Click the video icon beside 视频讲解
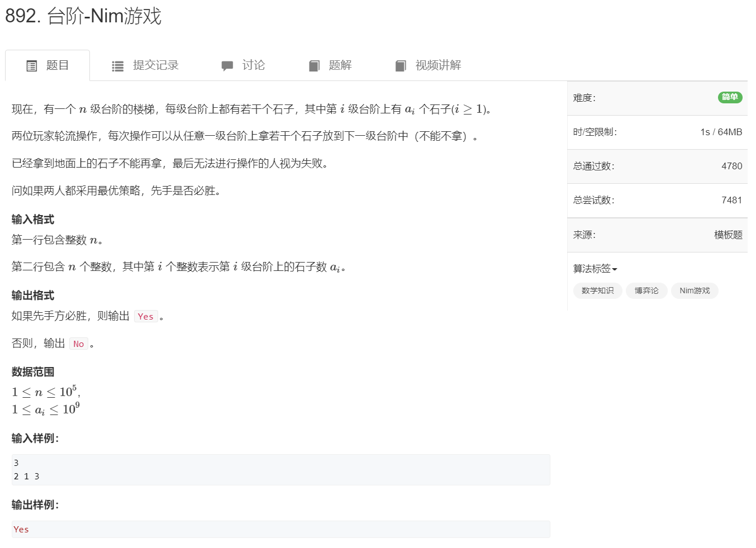The height and width of the screenshot is (548, 756). click(x=401, y=65)
